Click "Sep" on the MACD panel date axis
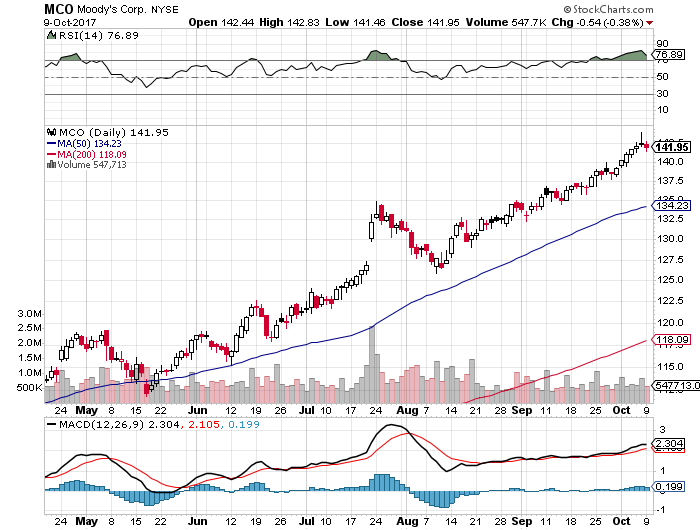The width and height of the screenshot is (700, 530). [522, 522]
